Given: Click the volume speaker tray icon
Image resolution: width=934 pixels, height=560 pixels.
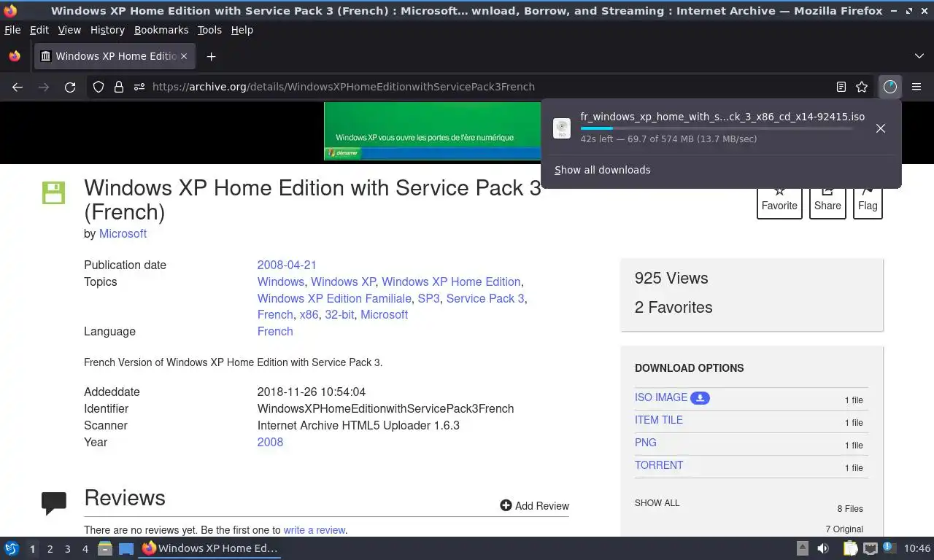Looking at the screenshot, I should tap(823, 548).
